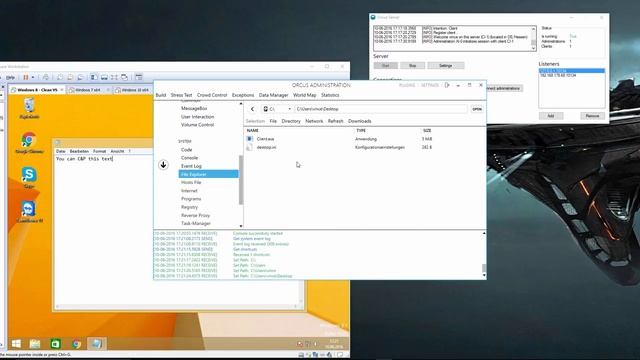Open Chrome from the VM taskbar
The width and height of the screenshot is (640, 360).
76,344
